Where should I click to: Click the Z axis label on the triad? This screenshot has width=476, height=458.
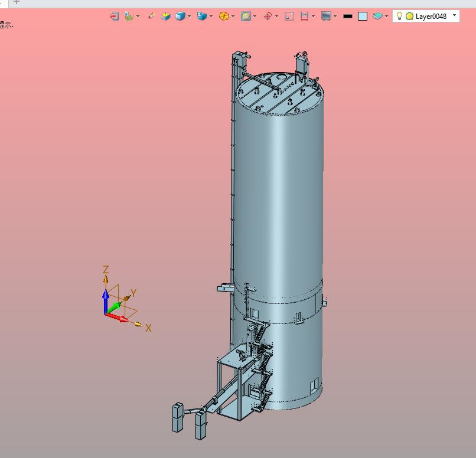pyautogui.click(x=106, y=269)
